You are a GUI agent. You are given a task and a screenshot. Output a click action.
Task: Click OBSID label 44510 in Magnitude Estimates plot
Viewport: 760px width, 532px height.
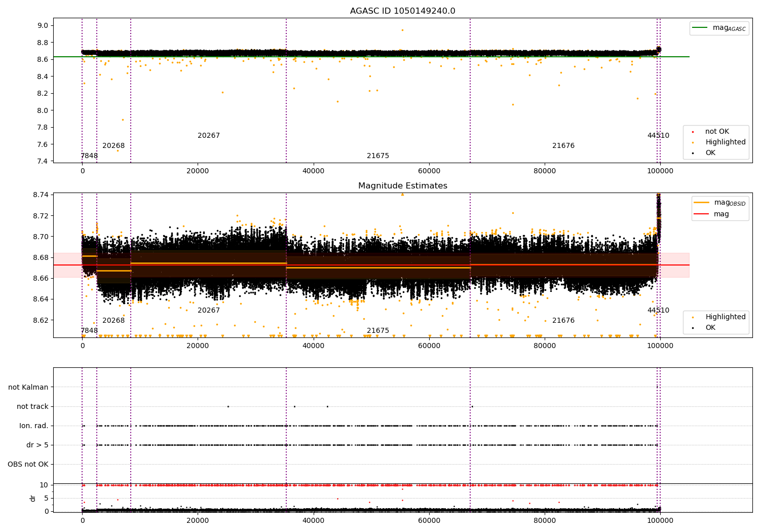(x=658, y=311)
